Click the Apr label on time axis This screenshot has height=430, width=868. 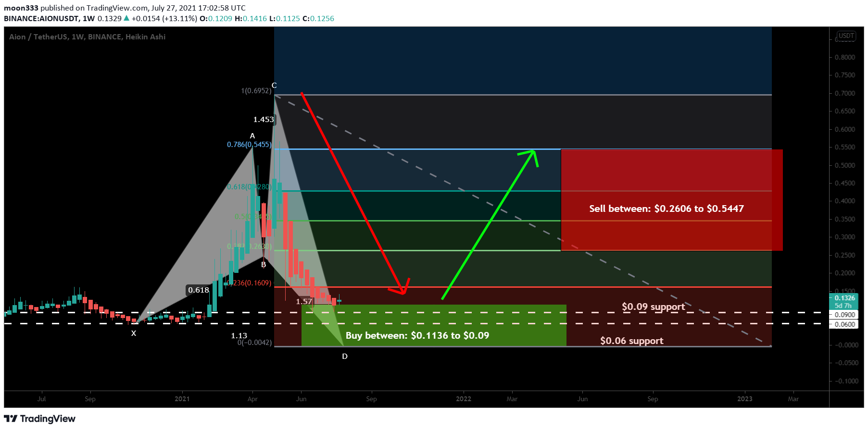tap(252, 399)
